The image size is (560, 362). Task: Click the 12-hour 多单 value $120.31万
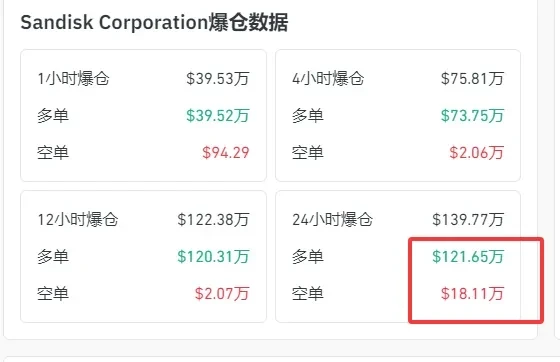[x=213, y=257]
